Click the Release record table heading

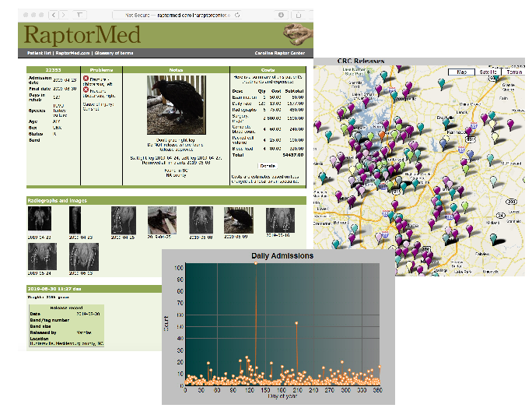pyautogui.click(x=67, y=308)
